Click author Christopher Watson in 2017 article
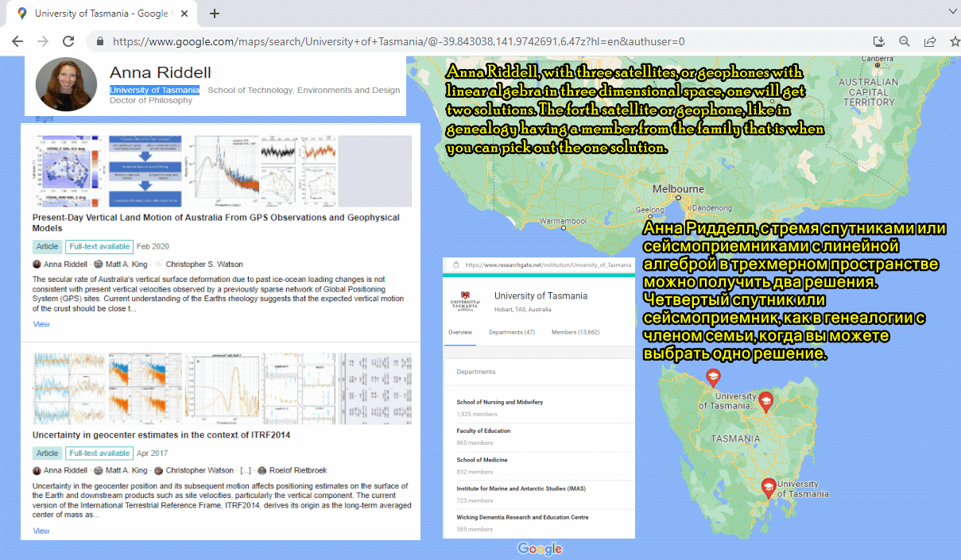The height and width of the screenshot is (560, 961). pos(200,471)
